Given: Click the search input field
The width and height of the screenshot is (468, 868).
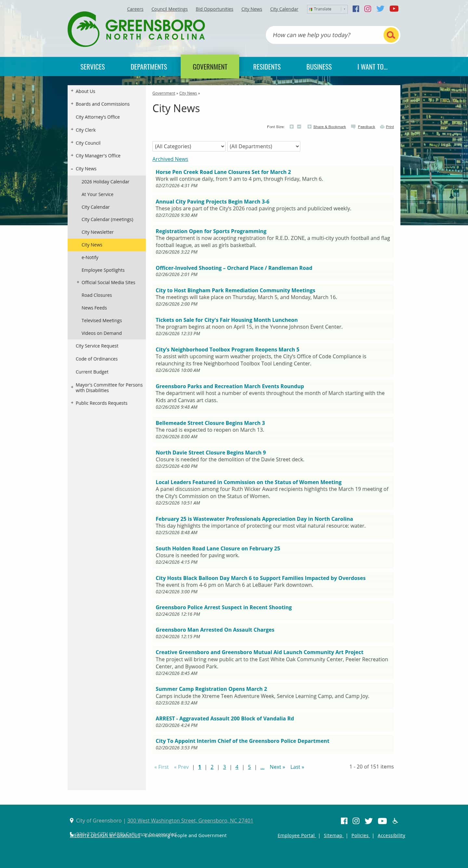Looking at the screenshot, I should coord(325,35).
